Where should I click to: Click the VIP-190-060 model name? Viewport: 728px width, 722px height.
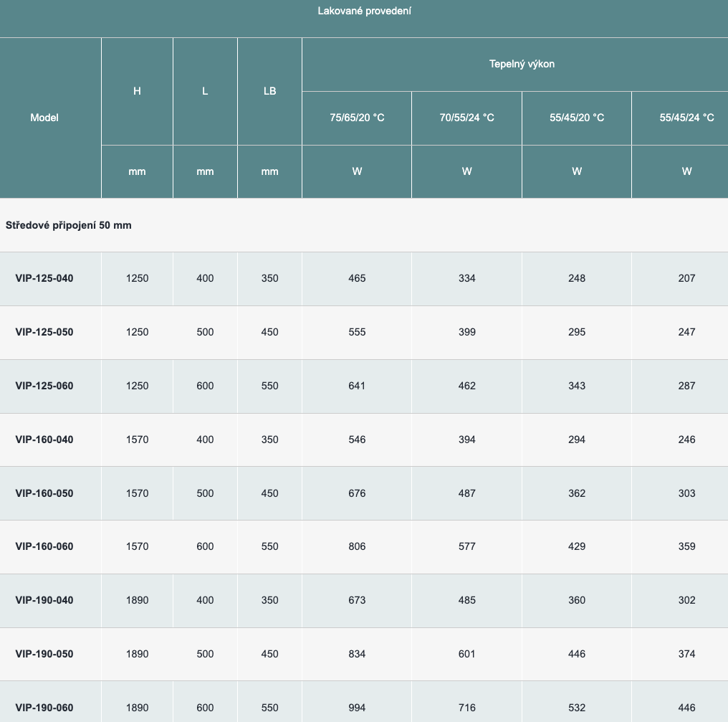44,708
